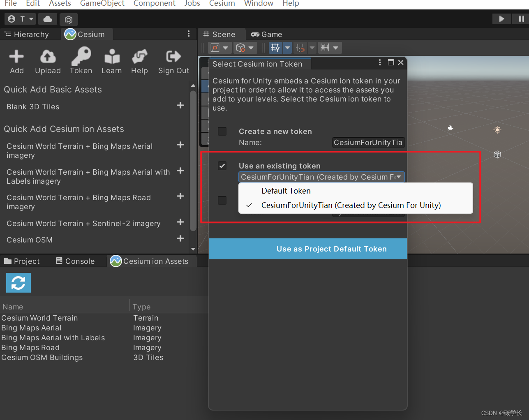The image size is (529, 420).
Task: Switch to the Hierarchy tab
Action: (x=27, y=35)
